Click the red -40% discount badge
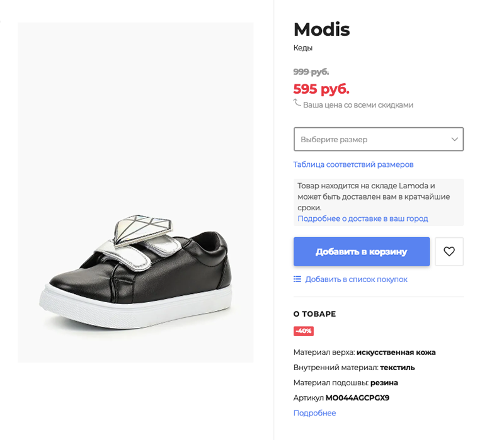Image resolution: width=504 pixels, height=440 pixels. point(304,331)
